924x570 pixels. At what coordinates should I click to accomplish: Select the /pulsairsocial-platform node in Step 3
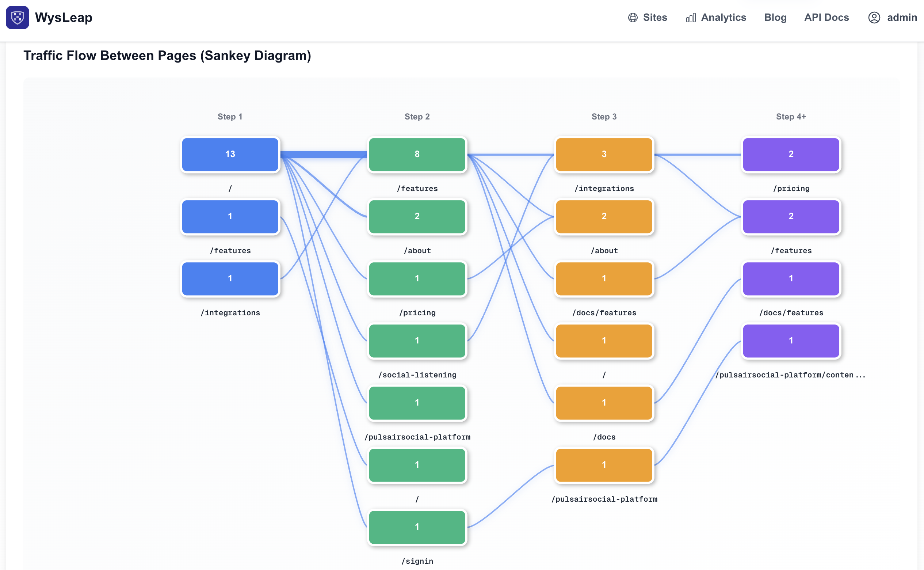coord(604,465)
